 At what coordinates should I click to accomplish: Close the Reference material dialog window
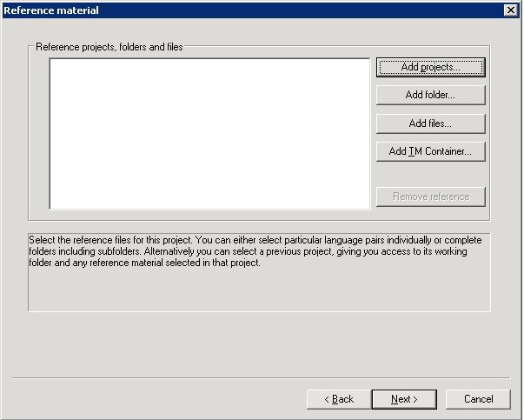[x=511, y=10]
